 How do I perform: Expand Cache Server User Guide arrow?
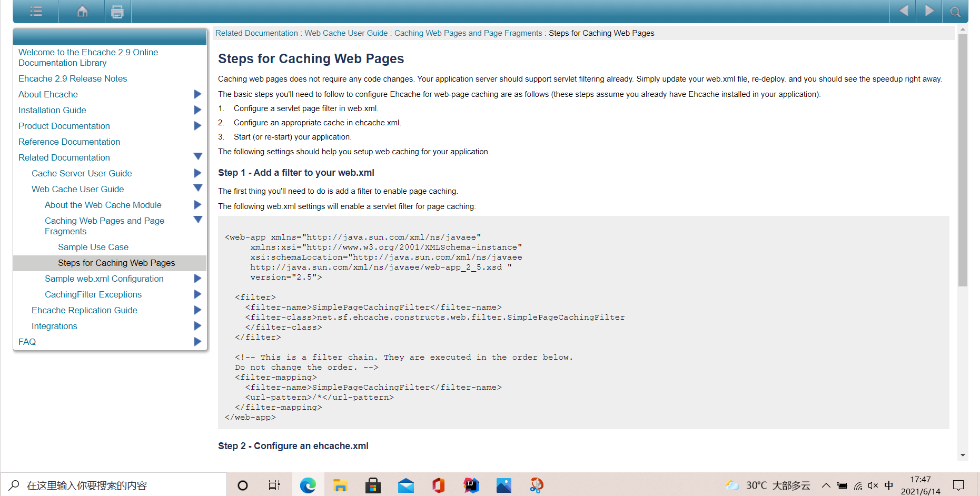tap(197, 173)
